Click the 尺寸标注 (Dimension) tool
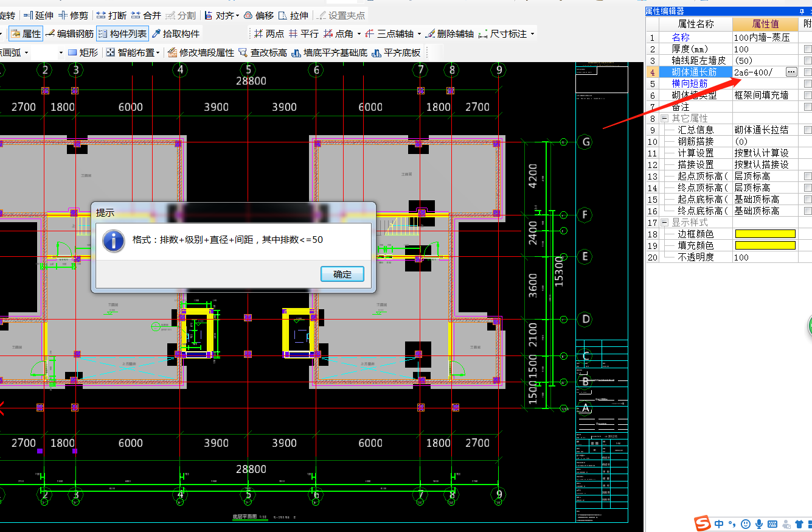This screenshot has width=812, height=532. pyautogui.click(x=503, y=34)
